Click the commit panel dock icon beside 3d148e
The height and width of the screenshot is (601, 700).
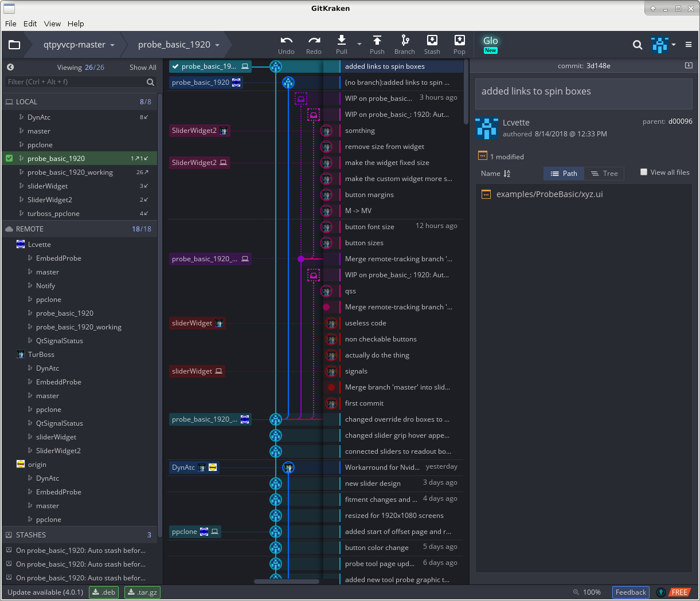(689, 66)
